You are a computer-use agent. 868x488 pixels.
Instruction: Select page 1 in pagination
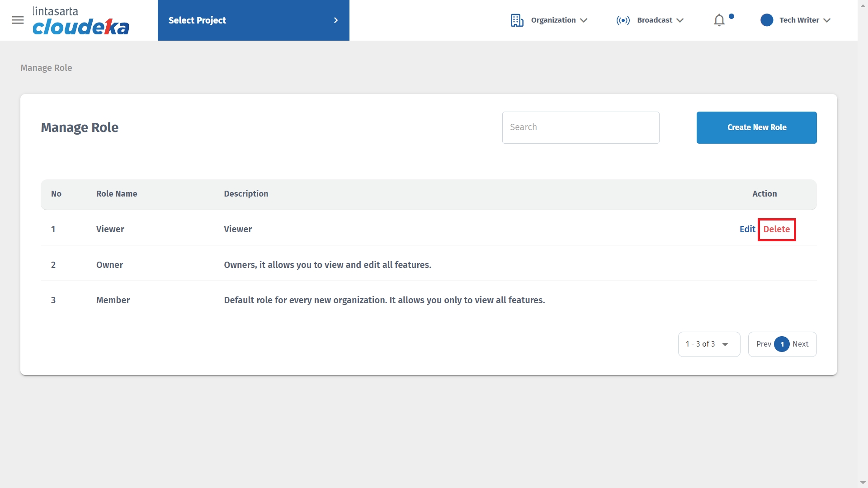click(782, 344)
